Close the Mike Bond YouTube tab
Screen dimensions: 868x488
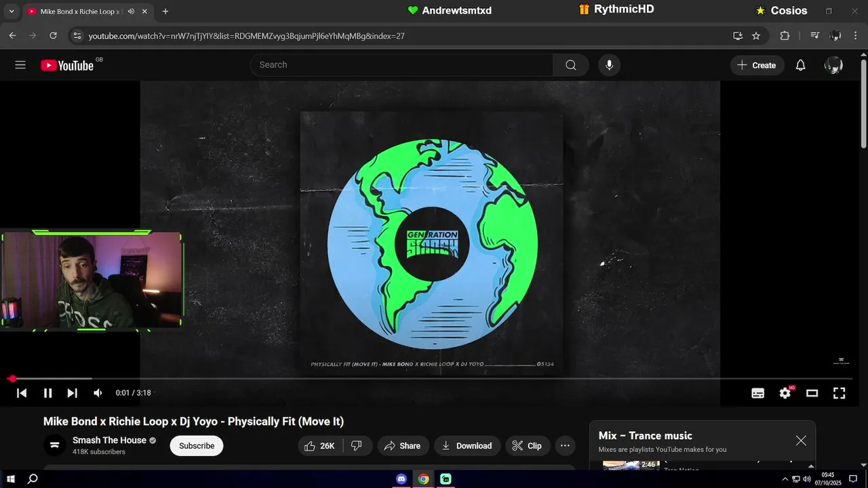(x=144, y=12)
